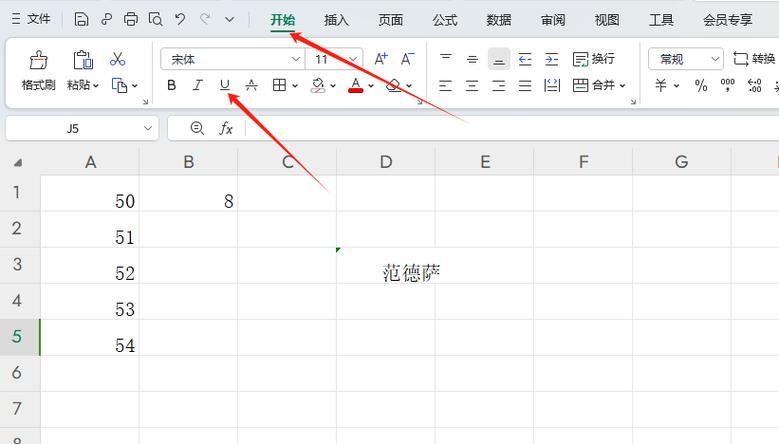This screenshot has height=444, width=779.
Task: Click the fx Insert Function icon
Action: click(x=226, y=129)
